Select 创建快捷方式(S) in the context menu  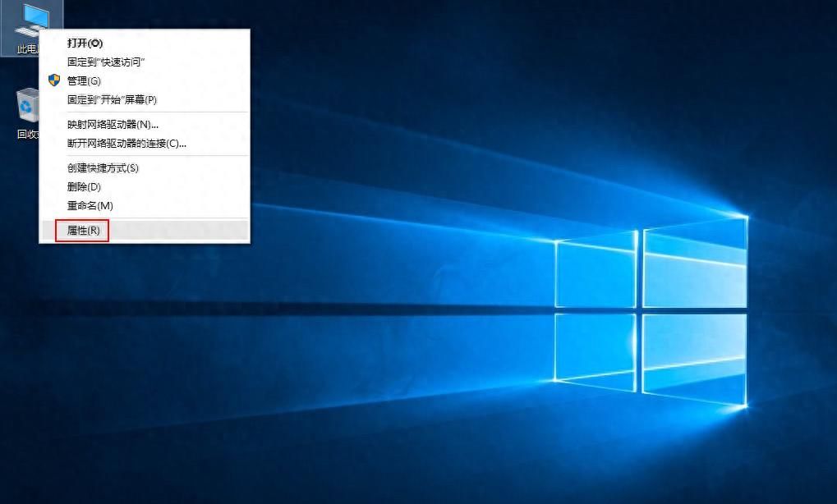pos(103,167)
